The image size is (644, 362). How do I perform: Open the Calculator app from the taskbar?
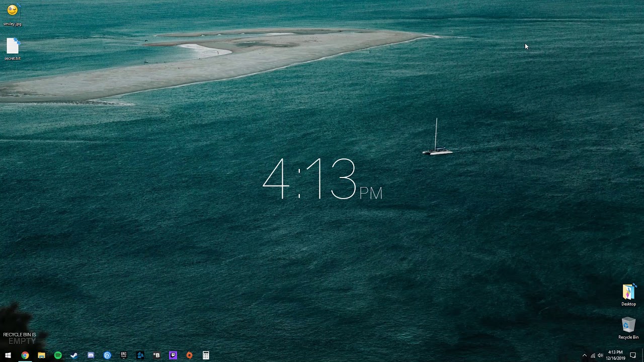click(206, 355)
